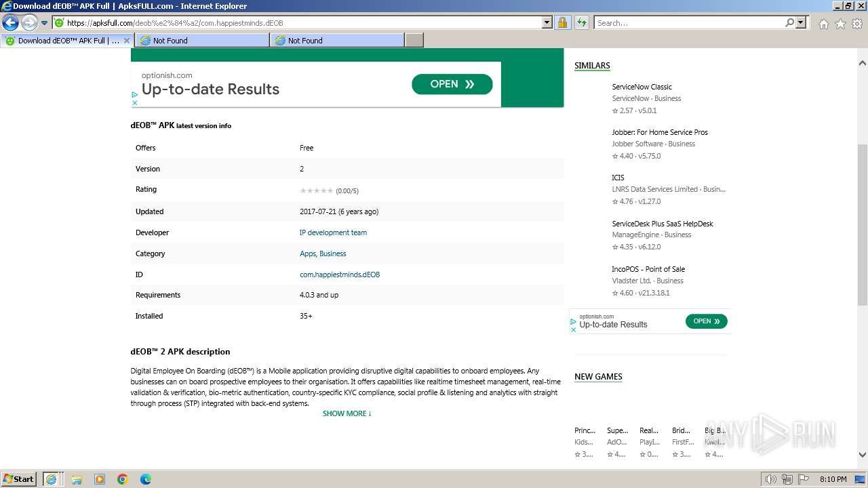Open the Apps category link
The height and width of the screenshot is (488, 868).
308,253
